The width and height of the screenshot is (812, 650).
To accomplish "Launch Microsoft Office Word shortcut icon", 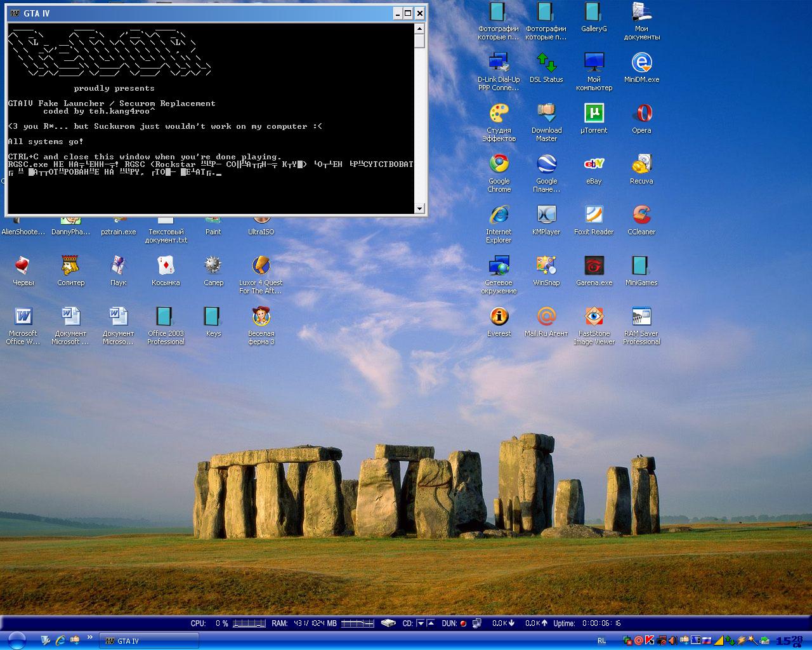I will point(23,326).
